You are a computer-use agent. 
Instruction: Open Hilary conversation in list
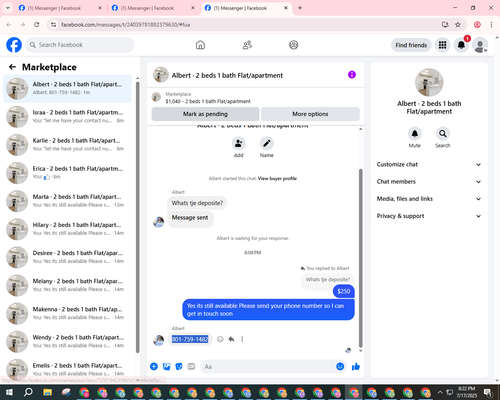click(67, 229)
